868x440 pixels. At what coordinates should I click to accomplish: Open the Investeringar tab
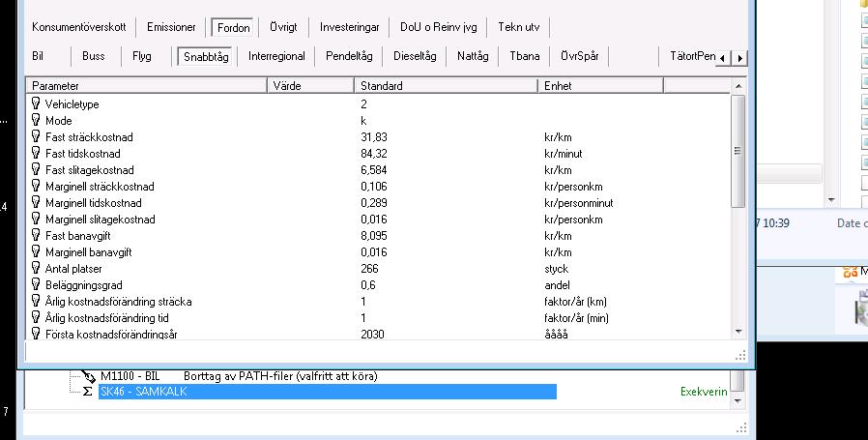tap(349, 27)
